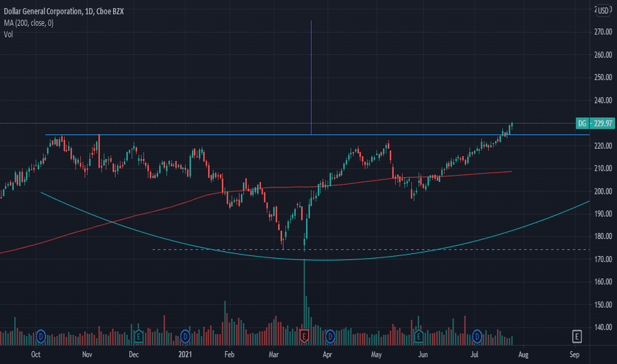Viewport: 617px width, 364px height.
Task: Click the 250.00 price axis label
Action: (603, 77)
